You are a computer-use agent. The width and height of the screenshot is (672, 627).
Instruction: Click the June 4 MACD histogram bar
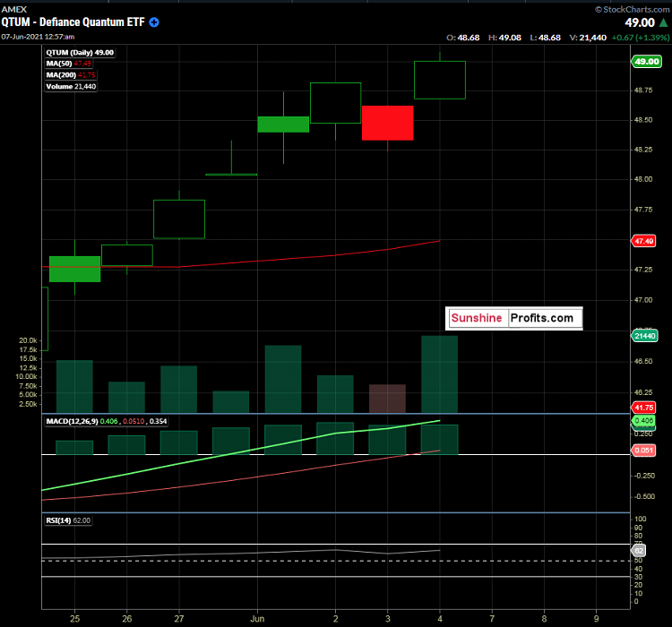[x=440, y=440]
